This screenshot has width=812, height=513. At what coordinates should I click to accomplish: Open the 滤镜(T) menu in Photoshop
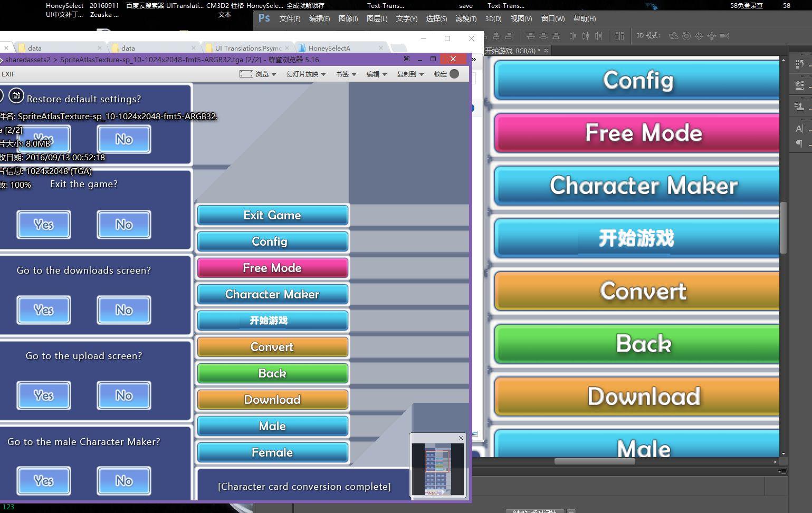(x=466, y=18)
